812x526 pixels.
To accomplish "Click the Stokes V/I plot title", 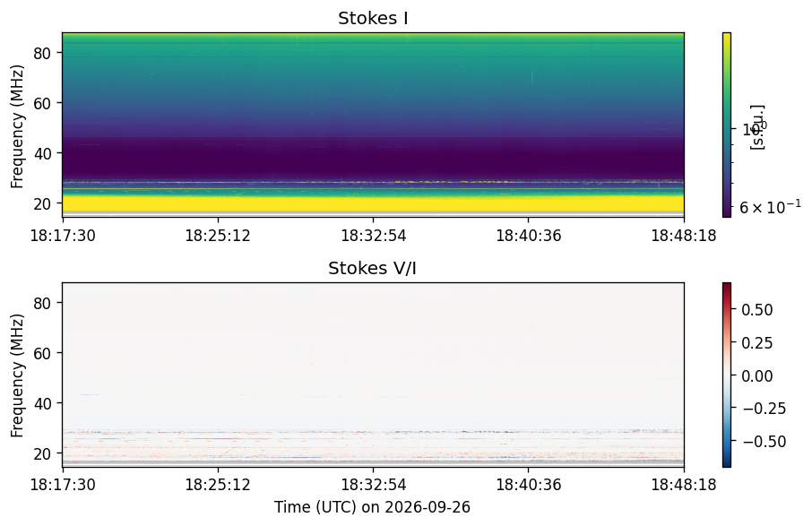I will (x=372, y=268).
